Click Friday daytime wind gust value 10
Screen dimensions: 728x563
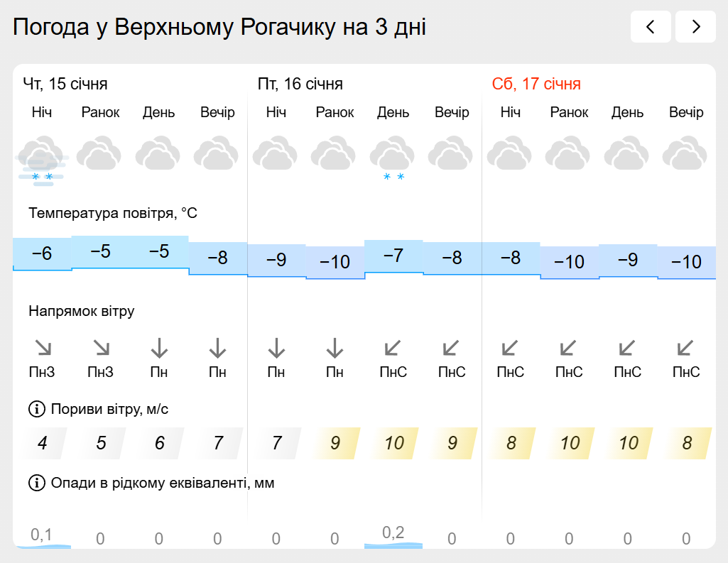(393, 444)
